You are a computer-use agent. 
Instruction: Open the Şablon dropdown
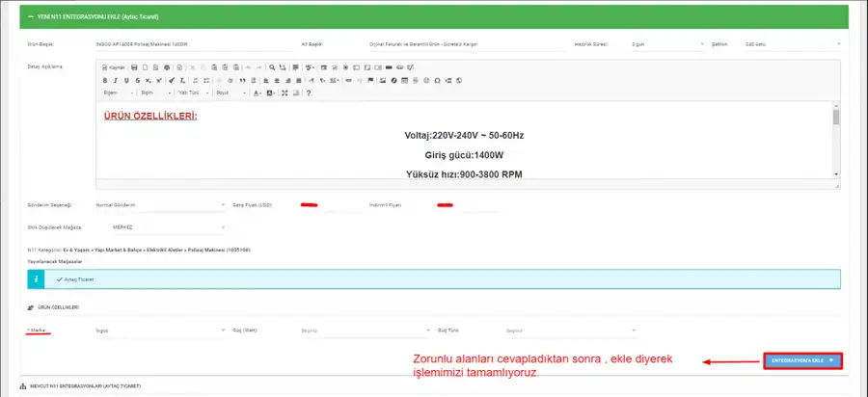[x=793, y=43]
